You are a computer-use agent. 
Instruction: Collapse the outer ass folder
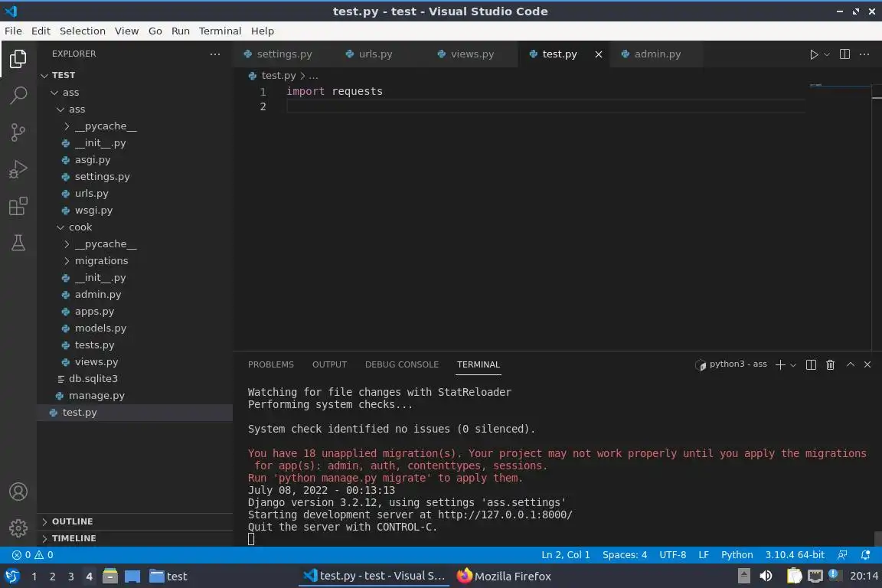point(54,93)
